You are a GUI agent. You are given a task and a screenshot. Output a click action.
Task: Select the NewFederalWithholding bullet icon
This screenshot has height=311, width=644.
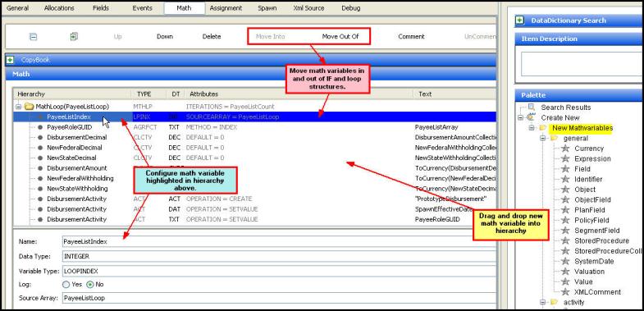point(40,179)
